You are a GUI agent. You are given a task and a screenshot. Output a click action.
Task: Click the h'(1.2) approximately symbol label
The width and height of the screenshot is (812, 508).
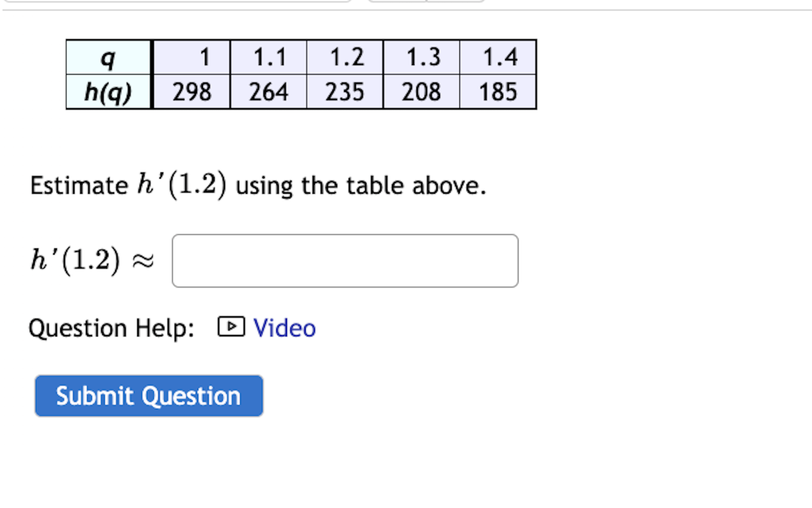pyautogui.click(x=91, y=259)
